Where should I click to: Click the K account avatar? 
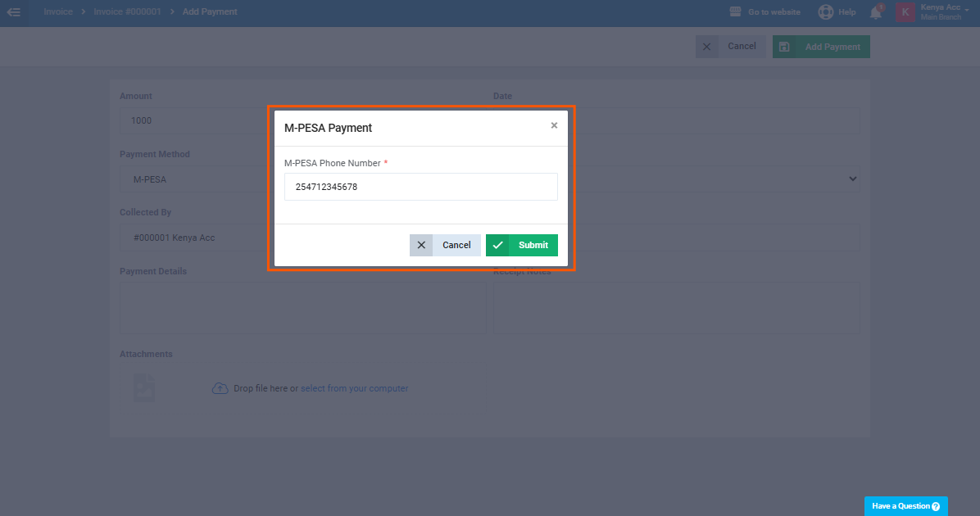coord(905,11)
